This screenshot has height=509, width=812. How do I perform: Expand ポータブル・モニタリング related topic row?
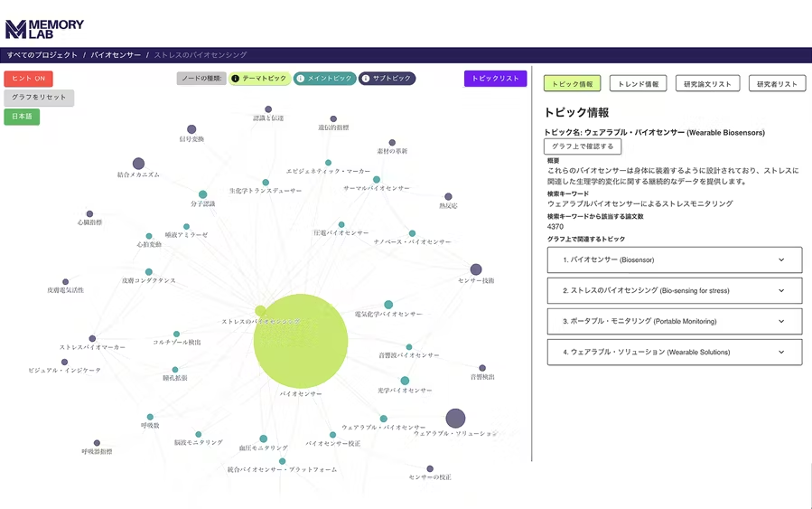pos(674,322)
